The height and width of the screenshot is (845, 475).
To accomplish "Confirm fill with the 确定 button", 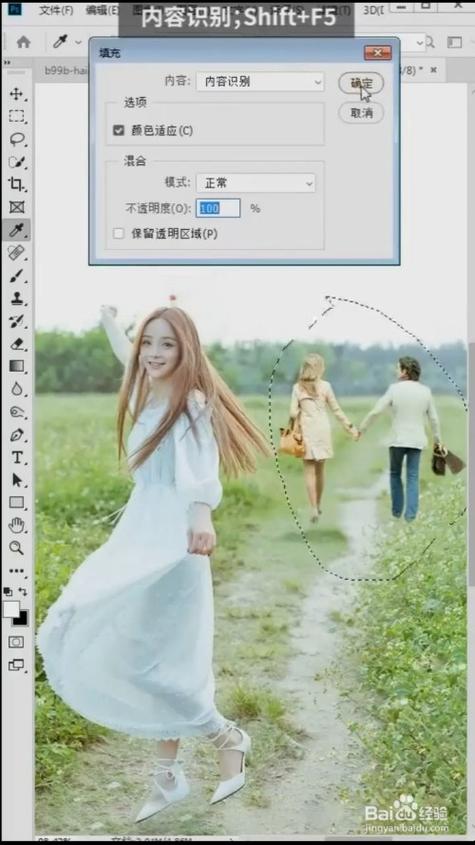I will click(361, 83).
